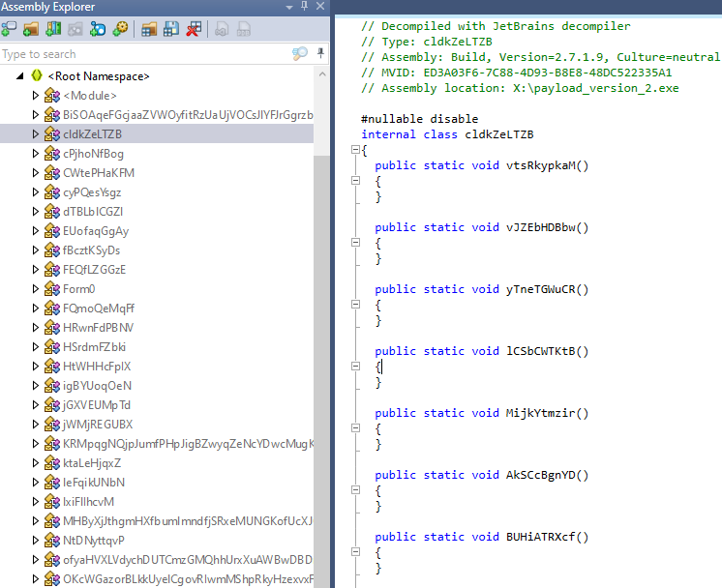Select the <Root Namespace> item

[x=99, y=75]
